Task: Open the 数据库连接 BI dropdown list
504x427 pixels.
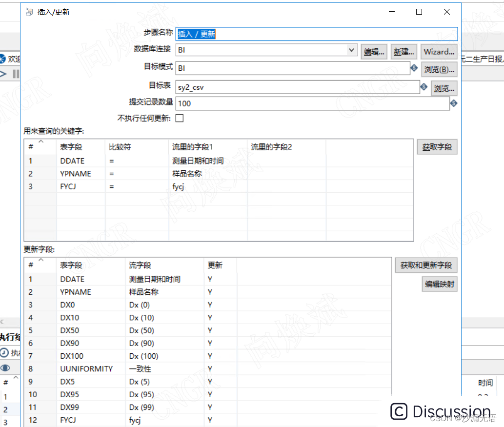Action: pyautogui.click(x=352, y=51)
